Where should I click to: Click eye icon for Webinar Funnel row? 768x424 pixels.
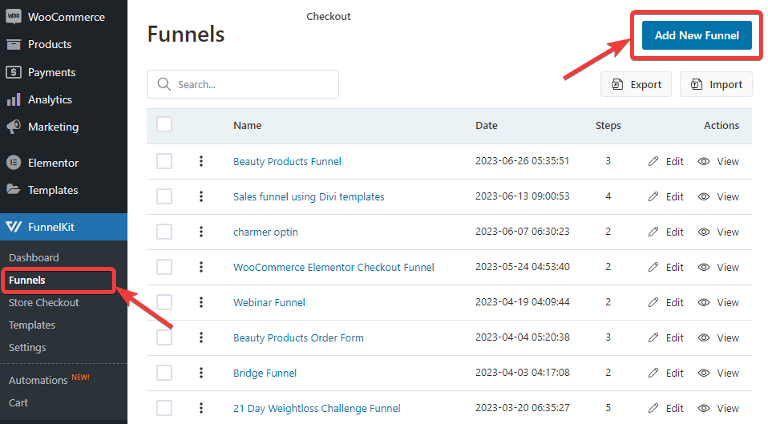point(704,302)
